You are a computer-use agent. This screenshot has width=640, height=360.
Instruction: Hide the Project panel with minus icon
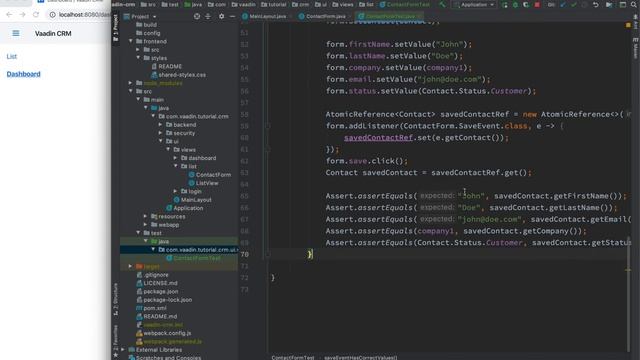click(x=232, y=17)
